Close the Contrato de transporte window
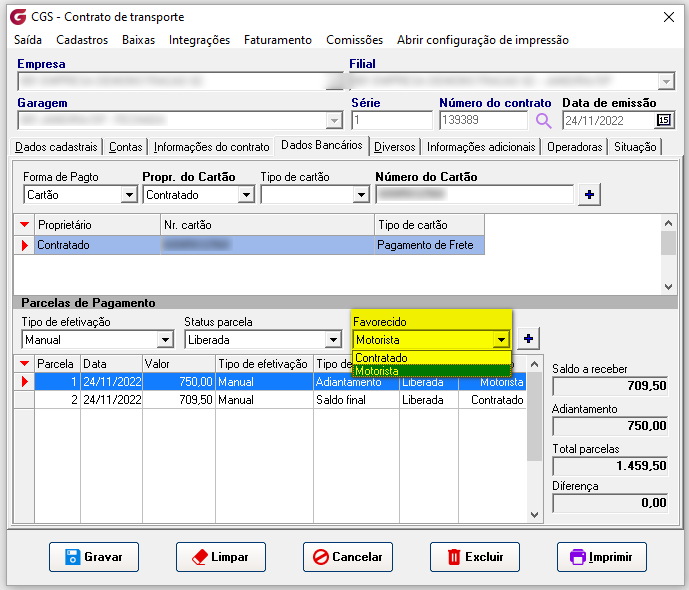 pos(669,17)
